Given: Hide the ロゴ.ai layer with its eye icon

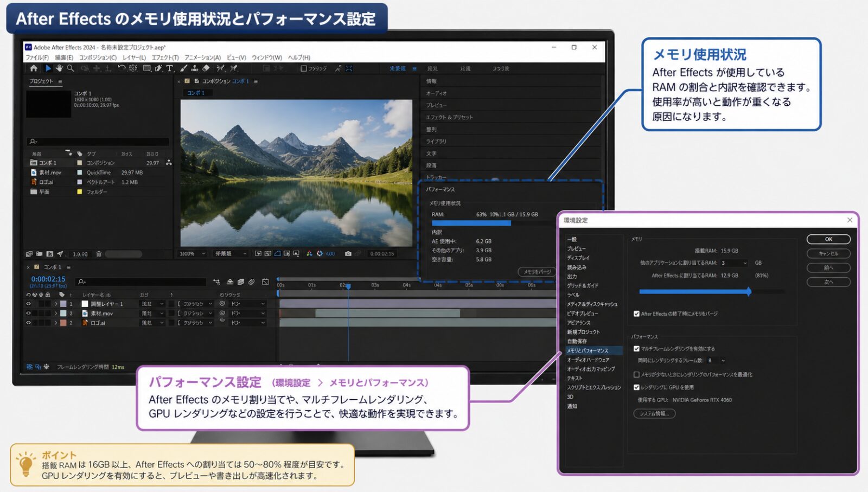Looking at the screenshot, I should point(29,322).
